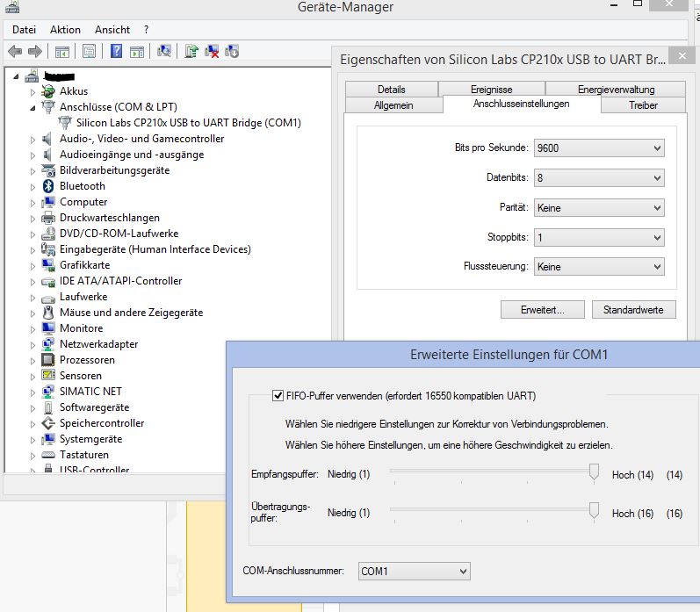700x612 pixels.
Task: Open the Parität dropdown
Action: (x=599, y=208)
